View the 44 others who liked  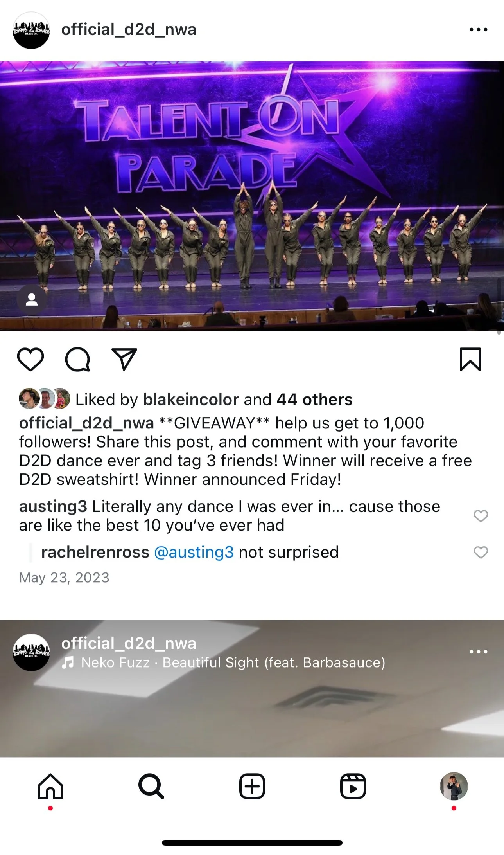tap(314, 400)
